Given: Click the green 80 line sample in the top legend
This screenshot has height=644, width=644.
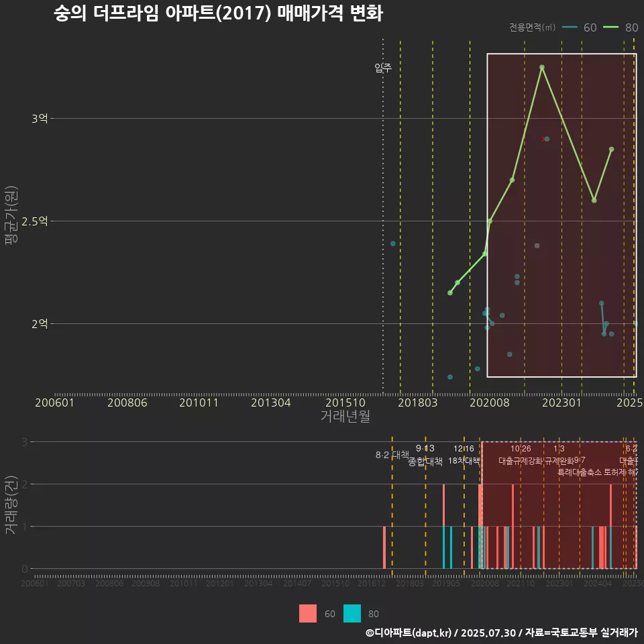Looking at the screenshot, I should [610, 28].
